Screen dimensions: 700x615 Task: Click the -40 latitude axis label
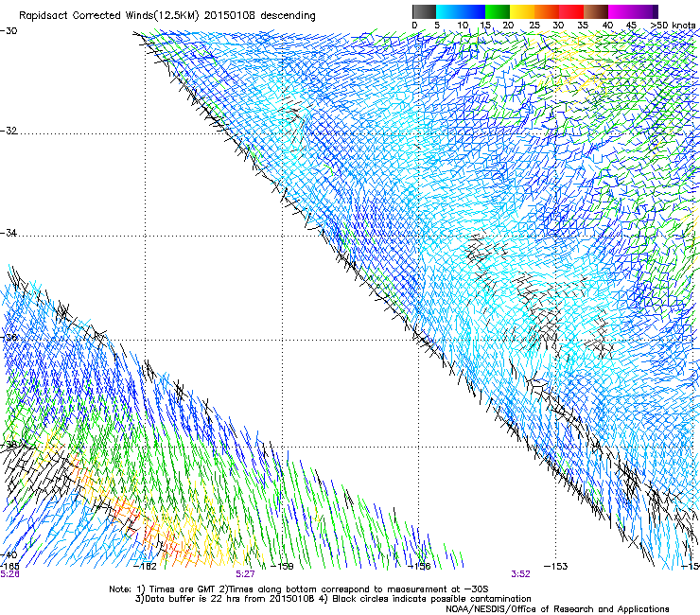coord(9,555)
